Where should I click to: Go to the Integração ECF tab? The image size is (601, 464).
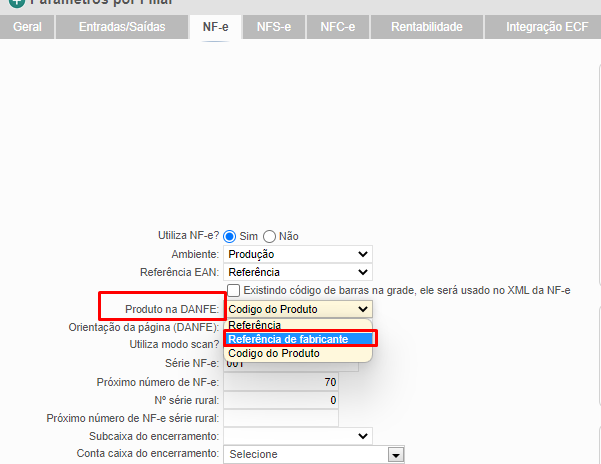(543, 27)
